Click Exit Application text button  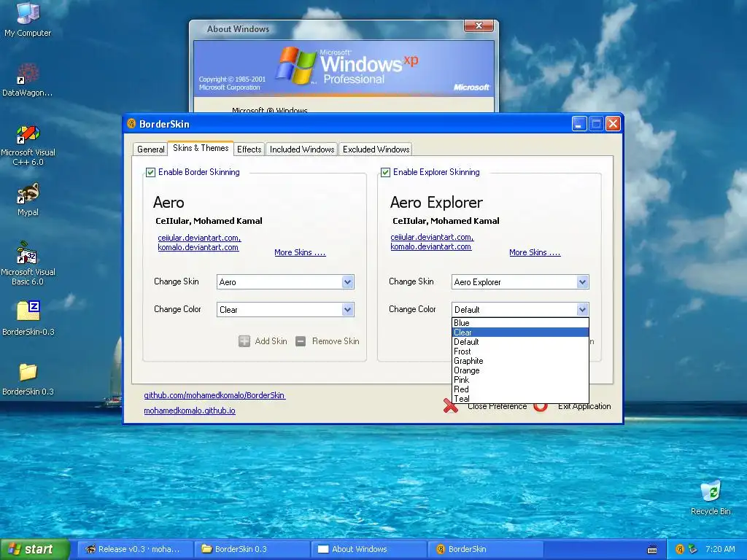click(x=584, y=406)
